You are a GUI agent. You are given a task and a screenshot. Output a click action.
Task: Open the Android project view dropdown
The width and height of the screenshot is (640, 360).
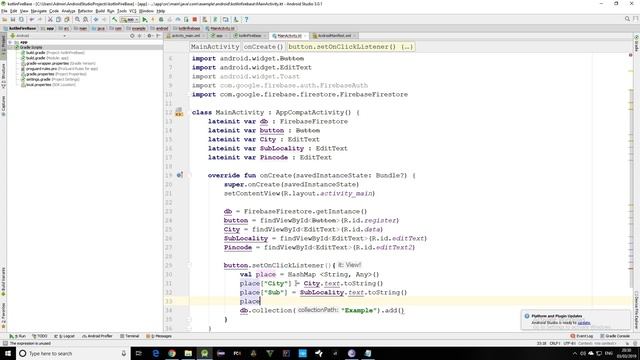[40, 36]
